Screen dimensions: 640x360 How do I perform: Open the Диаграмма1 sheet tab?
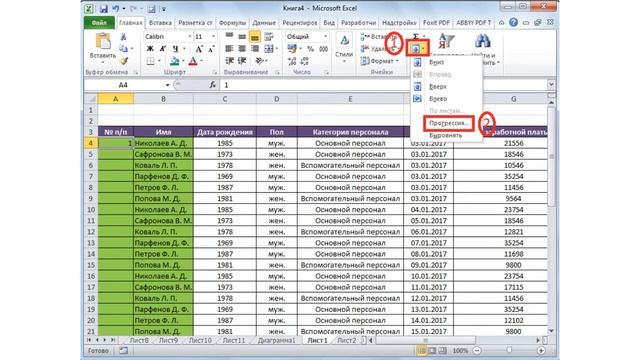(276, 340)
